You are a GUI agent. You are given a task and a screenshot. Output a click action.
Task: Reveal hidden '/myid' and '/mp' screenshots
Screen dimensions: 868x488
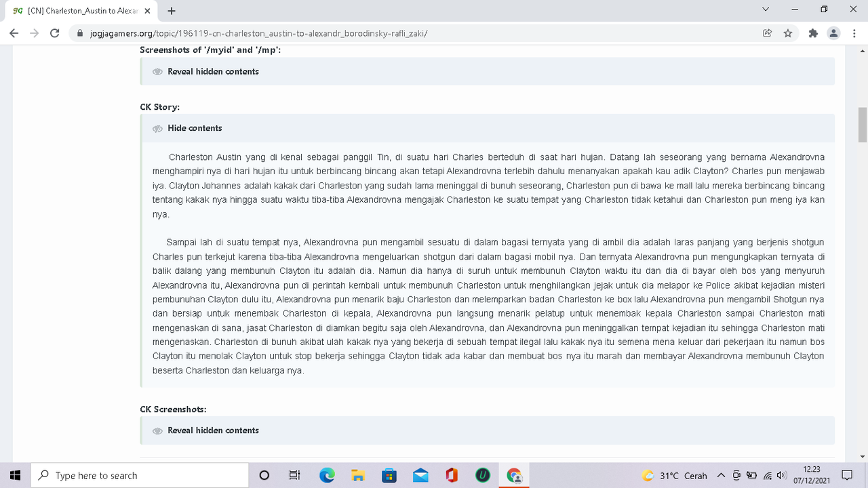pos(213,72)
